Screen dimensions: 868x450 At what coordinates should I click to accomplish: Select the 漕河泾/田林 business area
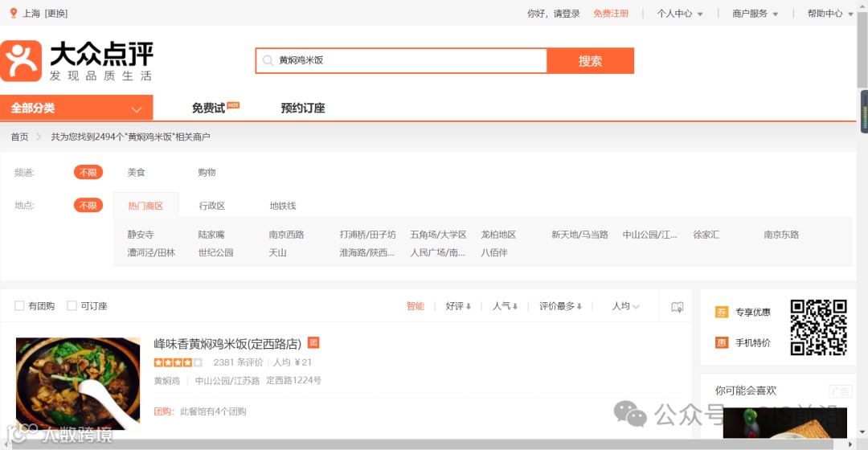[x=151, y=252]
